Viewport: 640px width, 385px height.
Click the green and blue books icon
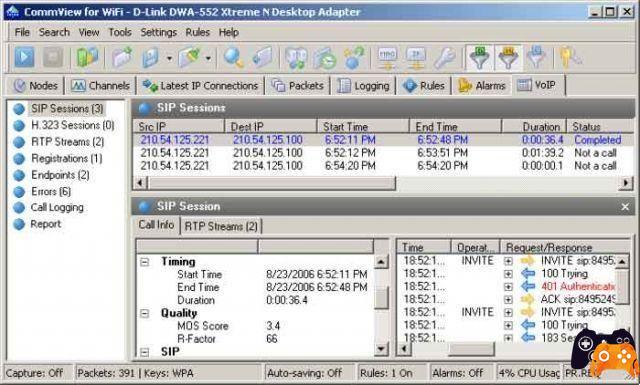(87, 57)
